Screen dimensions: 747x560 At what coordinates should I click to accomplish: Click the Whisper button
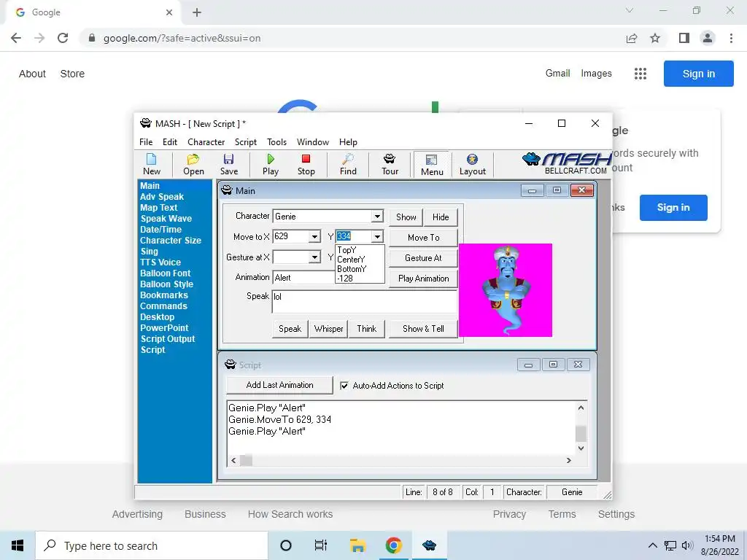(x=329, y=329)
